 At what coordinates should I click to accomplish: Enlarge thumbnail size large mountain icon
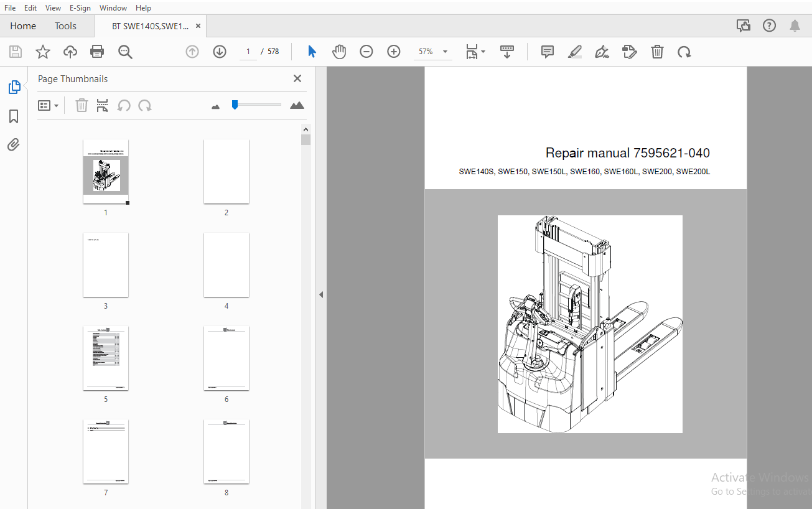click(297, 105)
